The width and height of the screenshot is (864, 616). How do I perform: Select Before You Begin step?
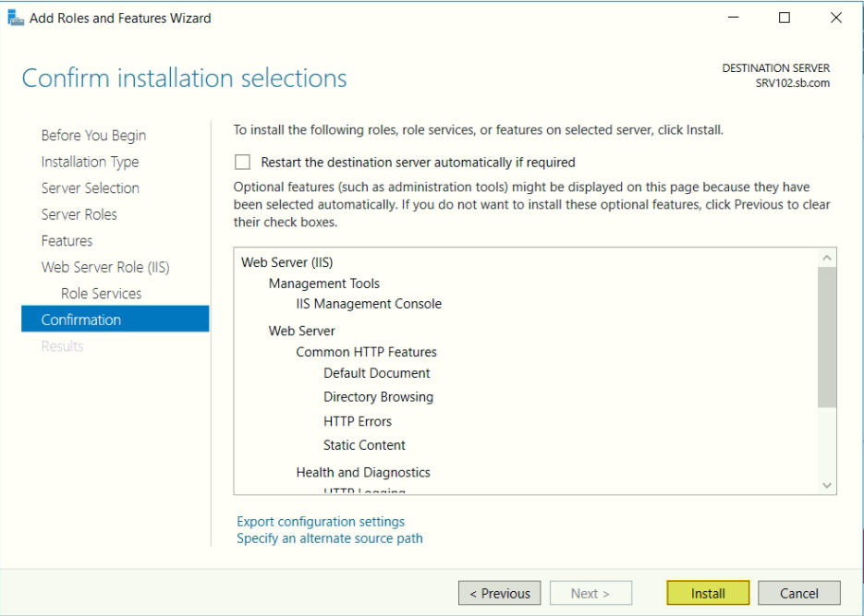coord(93,136)
